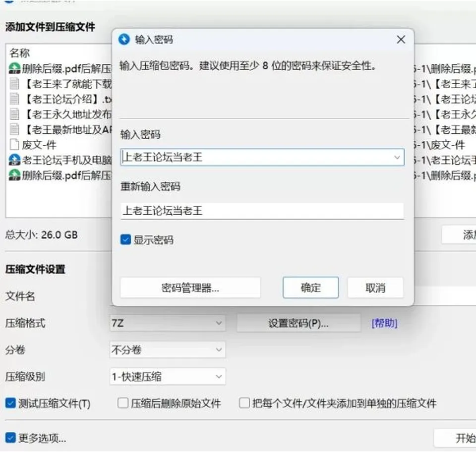
Task: Toggle the 更多选项... checkbox
Action: click(x=10, y=438)
